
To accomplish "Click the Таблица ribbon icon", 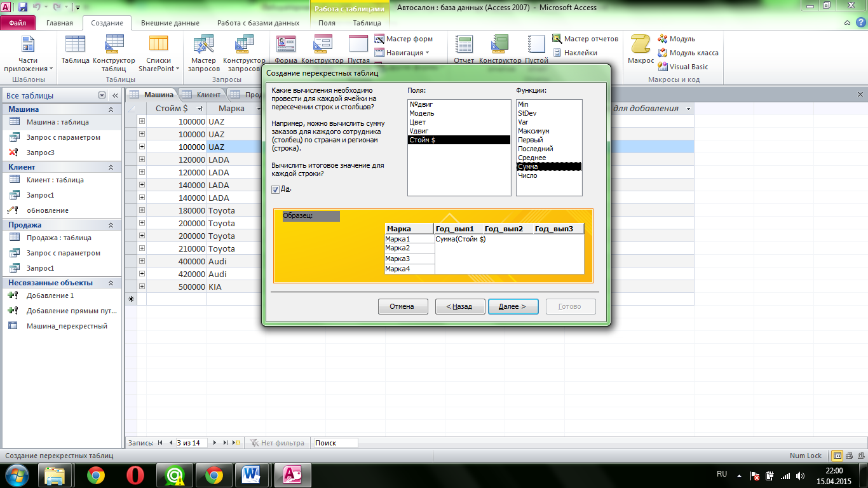I will coord(76,50).
